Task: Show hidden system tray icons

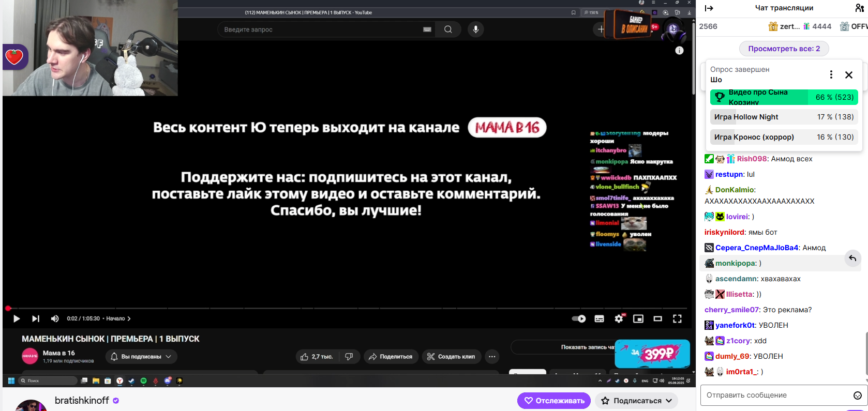Action: [x=600, y=381]
